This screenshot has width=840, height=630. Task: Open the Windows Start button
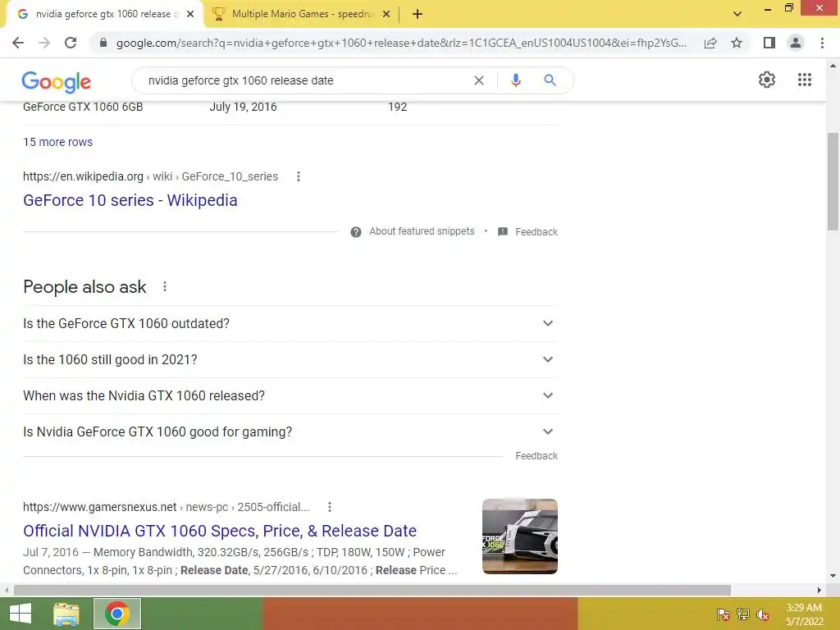click(x=20, y=614)
